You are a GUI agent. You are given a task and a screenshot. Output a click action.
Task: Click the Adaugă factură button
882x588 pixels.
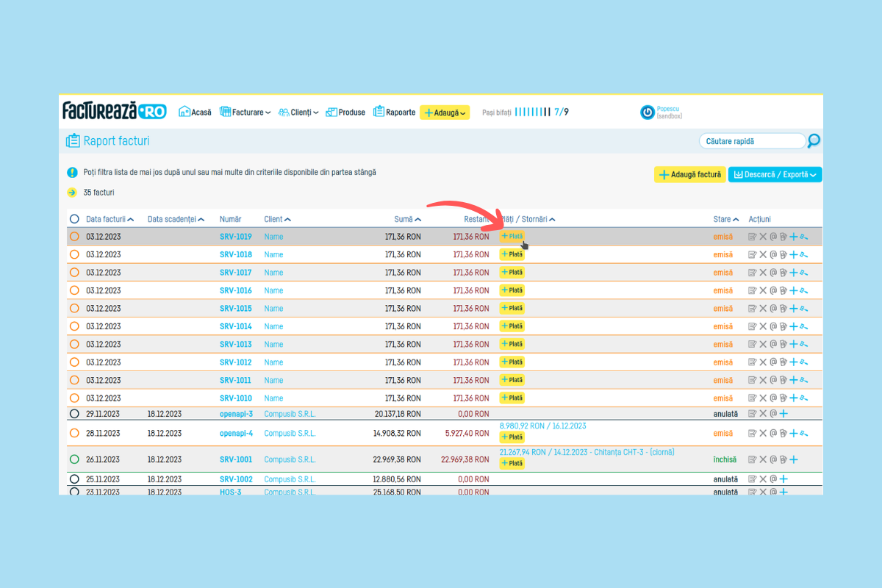689,175
